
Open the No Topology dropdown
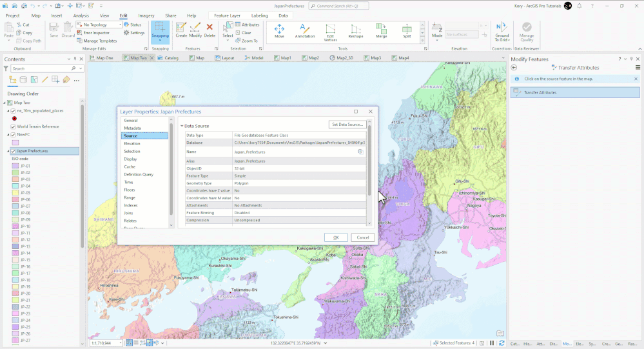point(120,25)
